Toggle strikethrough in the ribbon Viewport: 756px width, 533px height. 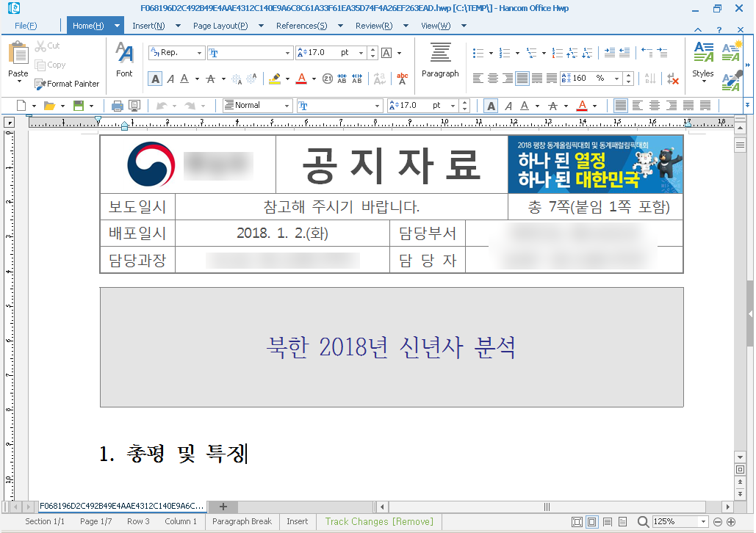coord(211,79)
